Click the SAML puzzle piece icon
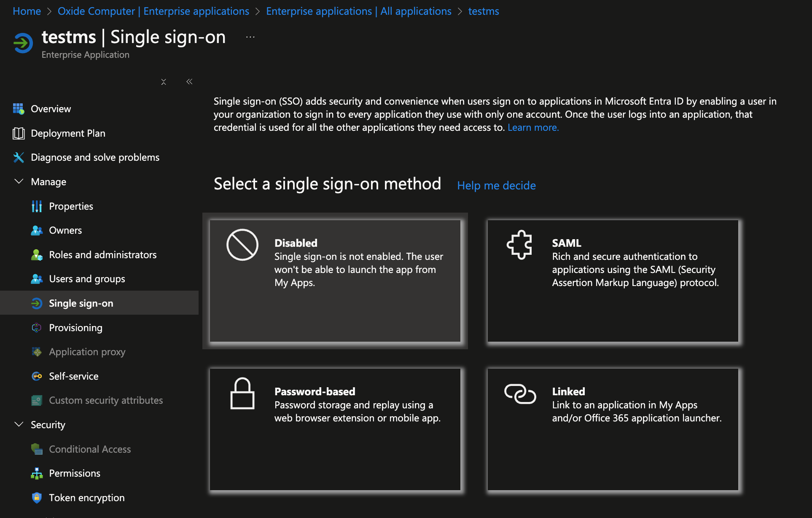The image size is (812, 518). [x=520, y=245]
